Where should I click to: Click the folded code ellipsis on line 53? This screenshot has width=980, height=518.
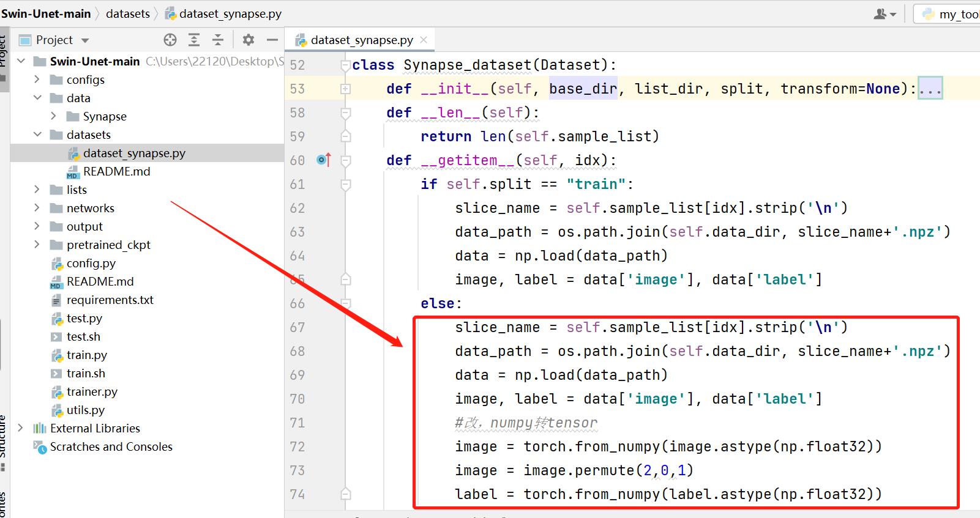tap(930, 89)
